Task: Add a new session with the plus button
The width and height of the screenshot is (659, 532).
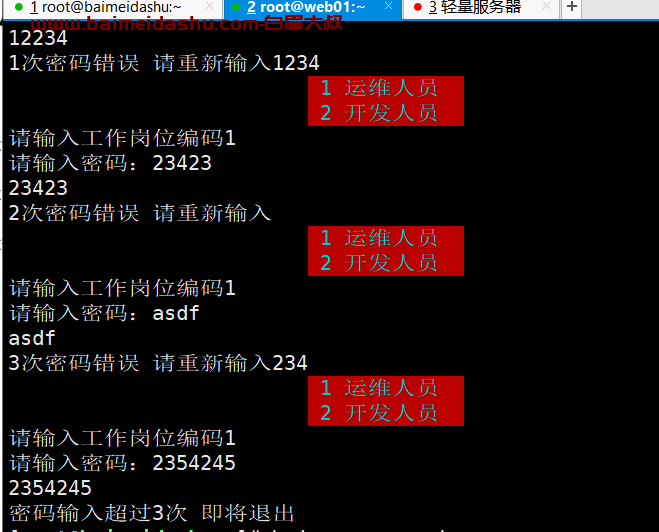Action: (x=572, y=7)
